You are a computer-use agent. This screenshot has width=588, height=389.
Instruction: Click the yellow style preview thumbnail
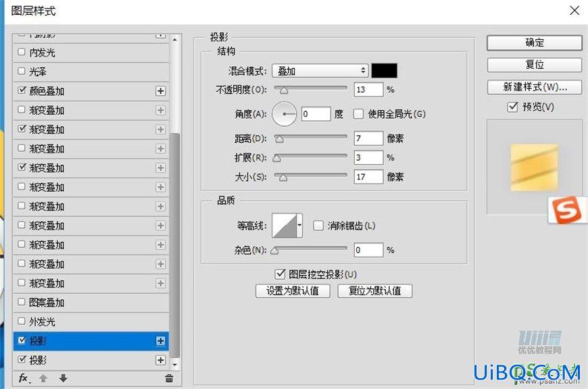pos(534,167)
